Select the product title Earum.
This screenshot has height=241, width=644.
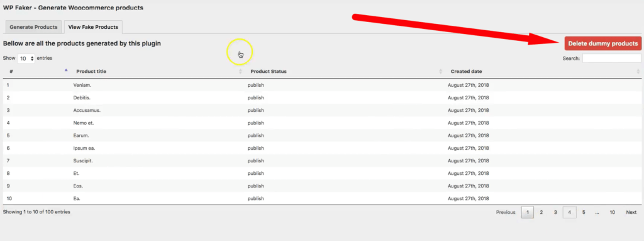[x=81, y=135]
